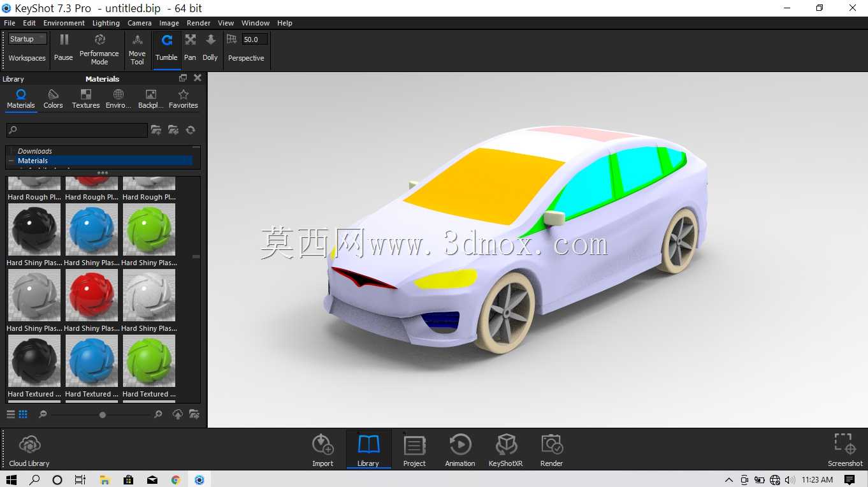Image resolution: width=868 pixels, height=487 pixels.
Task: Open the Help menu
Action: click(x=285, y=23)
